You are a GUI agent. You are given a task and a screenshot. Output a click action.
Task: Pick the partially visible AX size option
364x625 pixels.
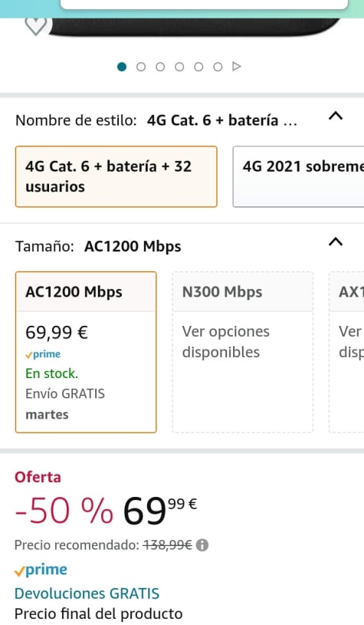346,352
